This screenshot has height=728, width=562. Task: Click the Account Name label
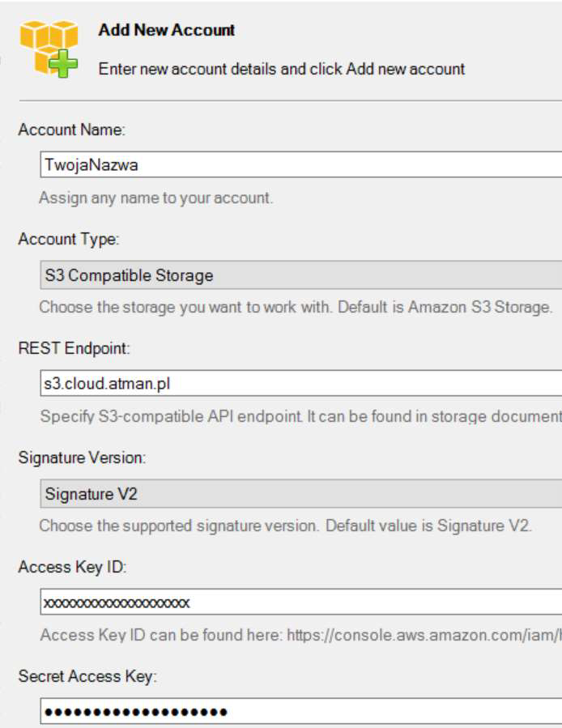72,130
